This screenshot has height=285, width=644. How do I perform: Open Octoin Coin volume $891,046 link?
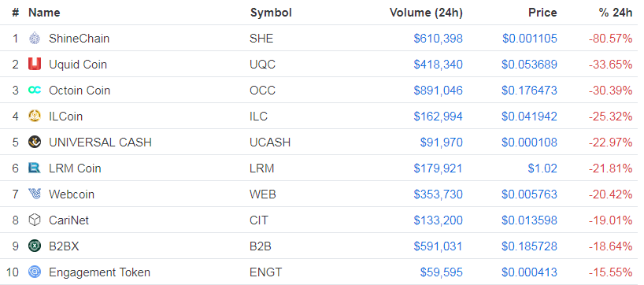click(x=439, y=91)
